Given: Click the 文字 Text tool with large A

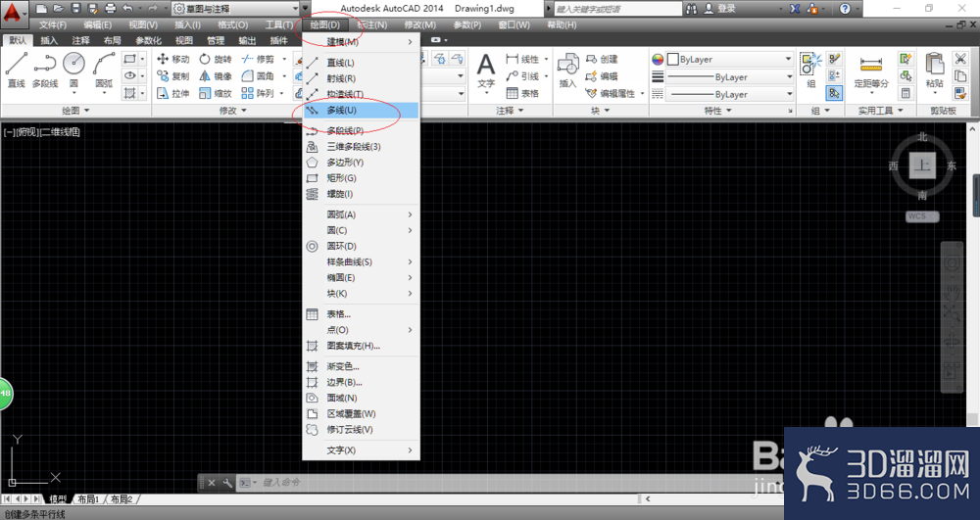Looking at the screenshot, I should (x=486, y=70).
